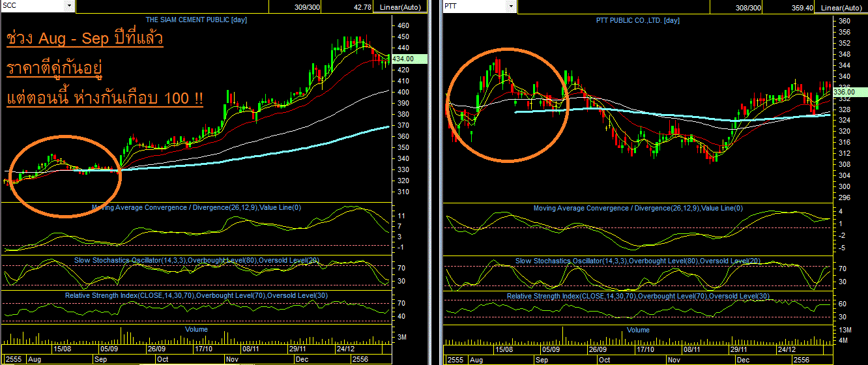The width and height of the screenshot is (868, 365).
Task: Click the 3M volume scale label on SCC
Action: [x=403, y=337]
